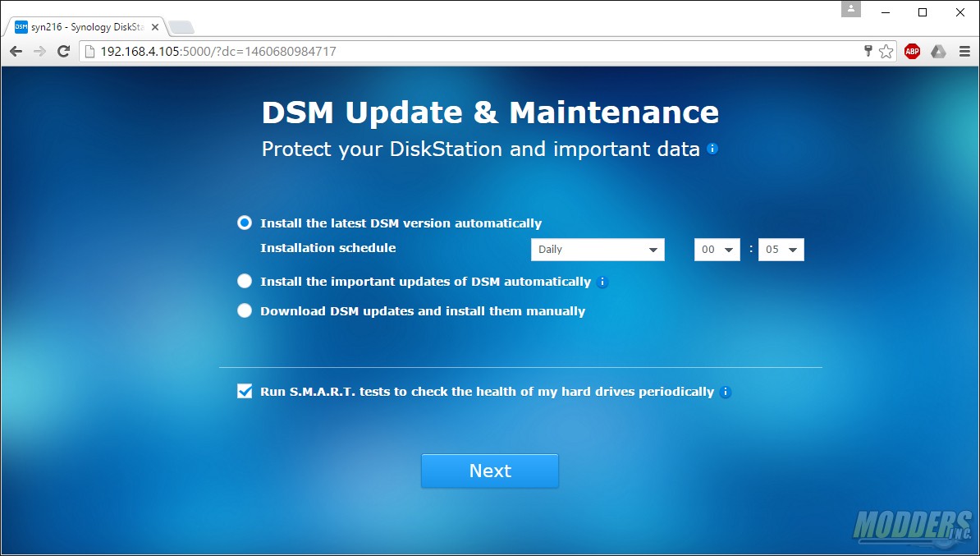Click the Chrome profile avatar button
The height and width of the screenshot is (556, 980).
(850, 9)
